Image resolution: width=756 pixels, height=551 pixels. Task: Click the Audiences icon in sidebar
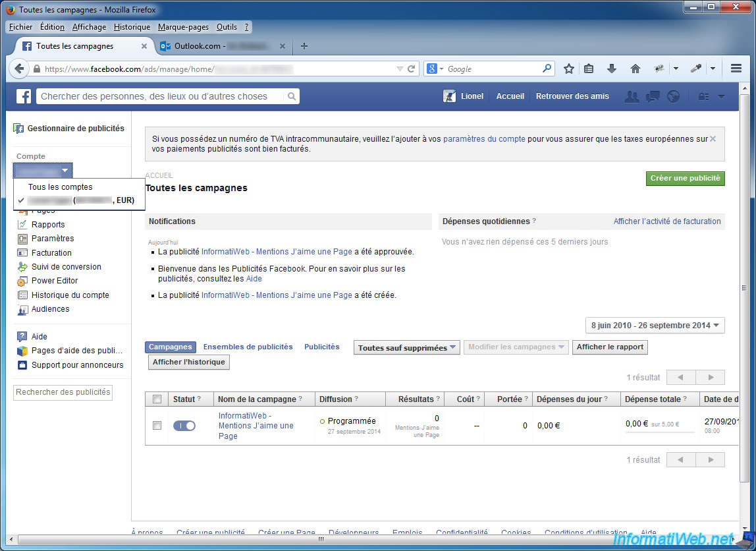(22, 309)
